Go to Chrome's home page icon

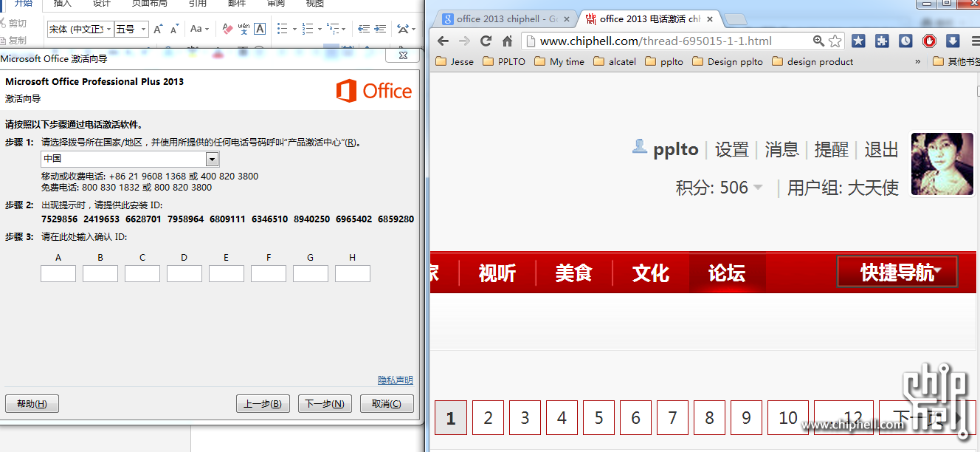coord(507,41)
